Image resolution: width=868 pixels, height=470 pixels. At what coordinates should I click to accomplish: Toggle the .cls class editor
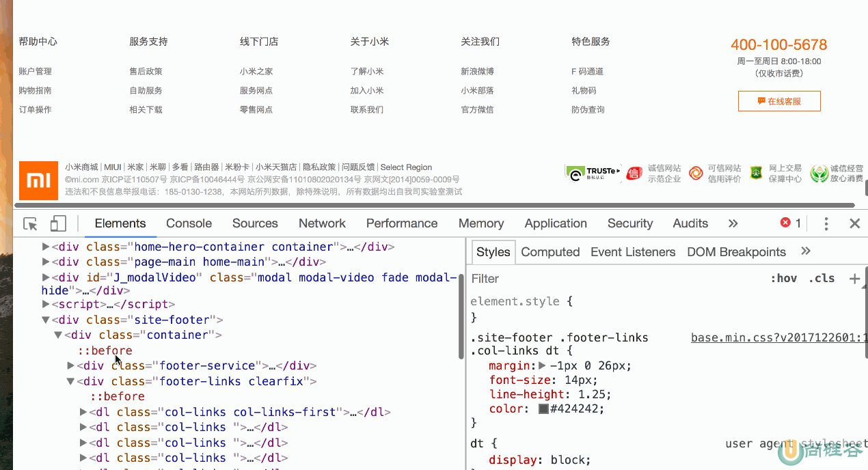click(822, 278)
